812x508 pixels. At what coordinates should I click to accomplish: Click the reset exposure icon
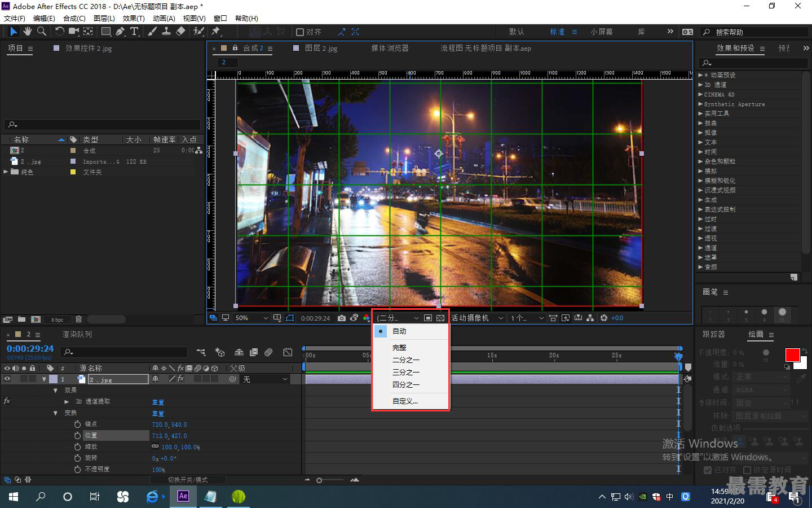coord(604,318)
